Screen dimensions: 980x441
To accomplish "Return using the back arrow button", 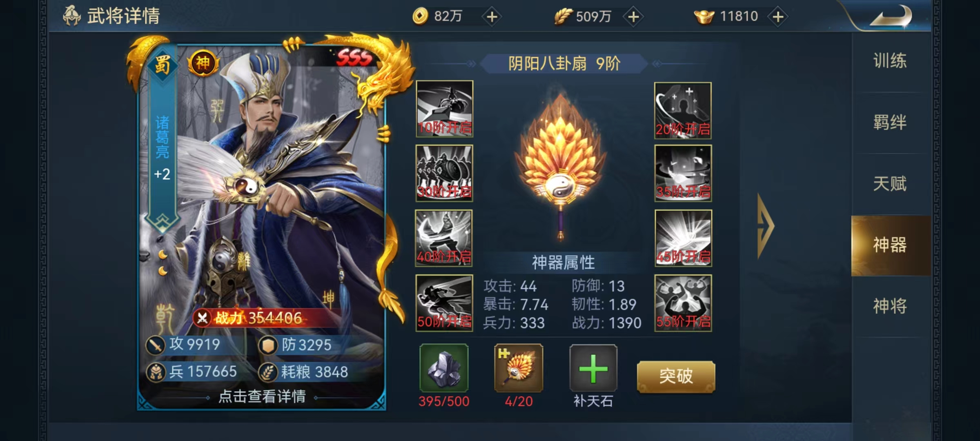I will 890,17.
